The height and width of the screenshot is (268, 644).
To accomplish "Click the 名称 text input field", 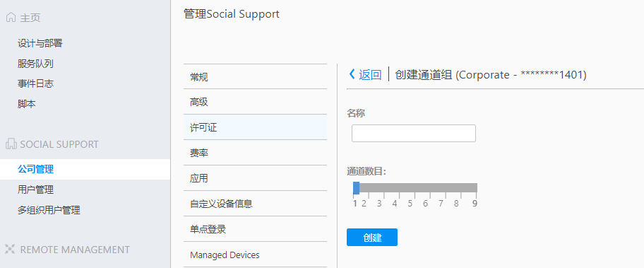I will click(414, 133).
